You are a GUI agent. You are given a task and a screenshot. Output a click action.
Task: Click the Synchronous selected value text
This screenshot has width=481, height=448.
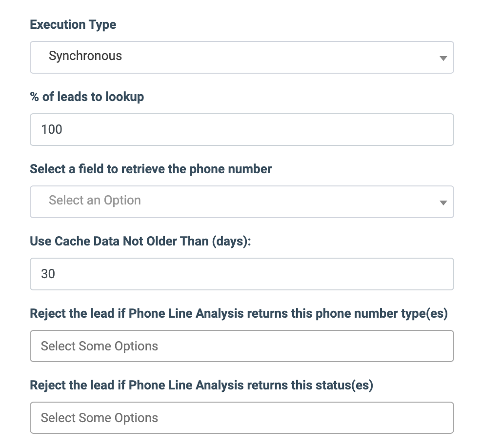[85, 56]
